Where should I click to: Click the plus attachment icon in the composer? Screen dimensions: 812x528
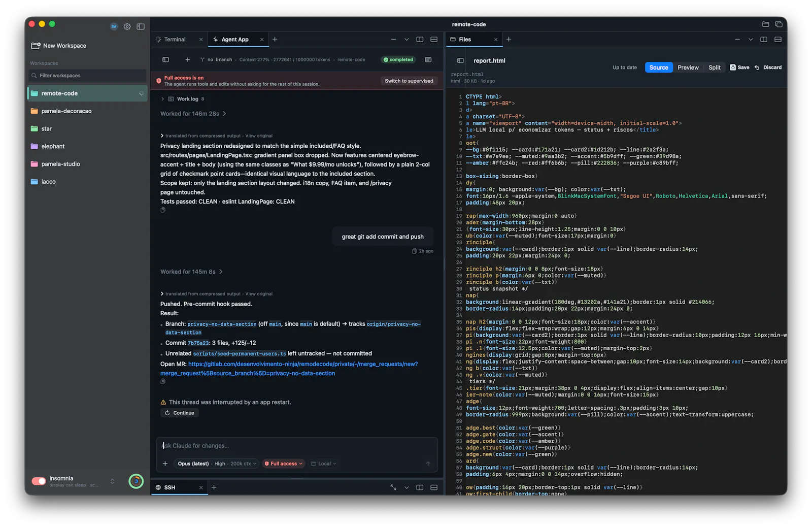165,464
